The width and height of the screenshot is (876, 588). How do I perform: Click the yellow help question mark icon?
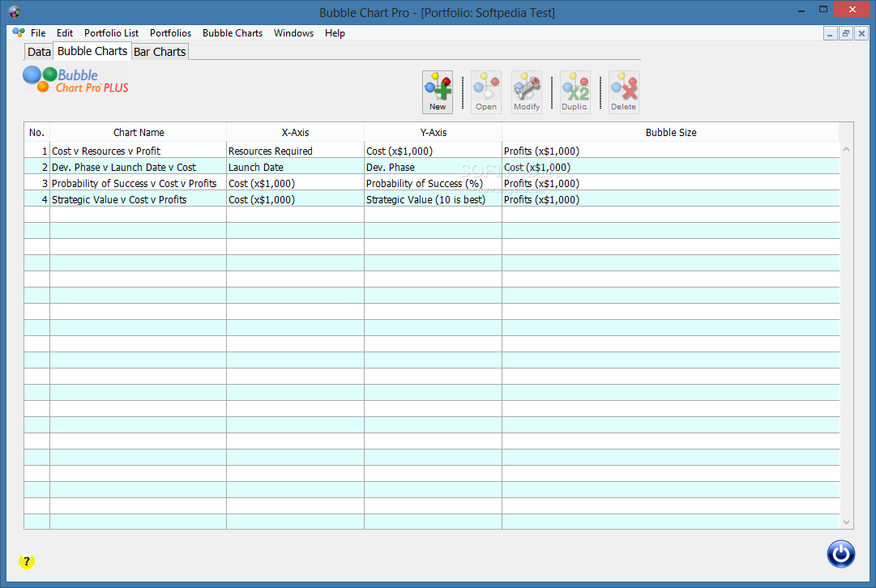[x=26, y=561]
